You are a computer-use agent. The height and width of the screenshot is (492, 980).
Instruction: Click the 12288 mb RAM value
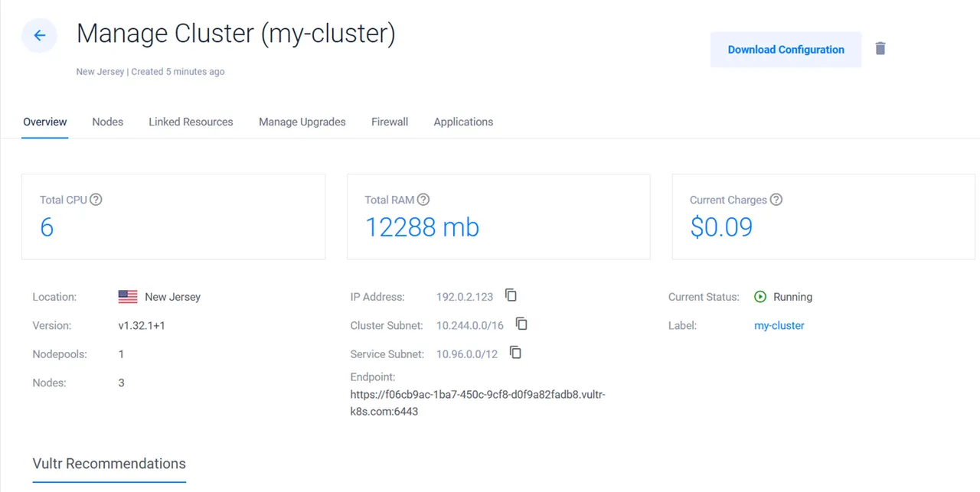pyautogui.click(x=422, y=227)
